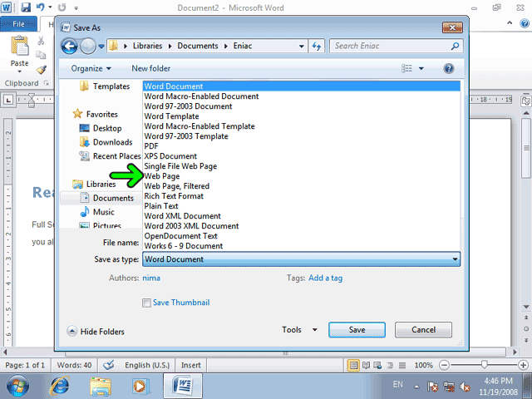The image size is (532, 399).
Task: Choose Word 97-2003 Document type
Action: tap(301, 106)
